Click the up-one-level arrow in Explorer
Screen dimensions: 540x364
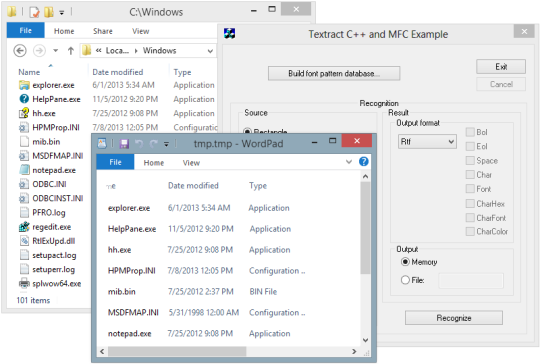pos(71,51)
